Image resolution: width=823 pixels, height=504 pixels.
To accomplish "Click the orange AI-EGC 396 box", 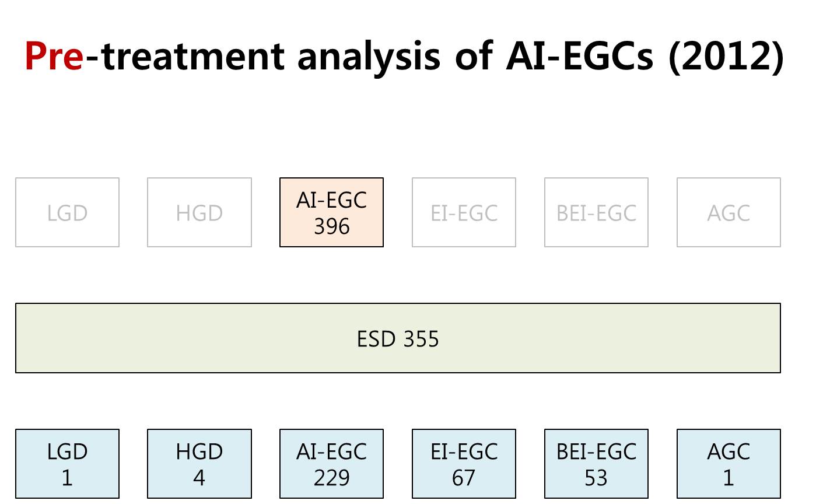I will (x=331, y=212).
